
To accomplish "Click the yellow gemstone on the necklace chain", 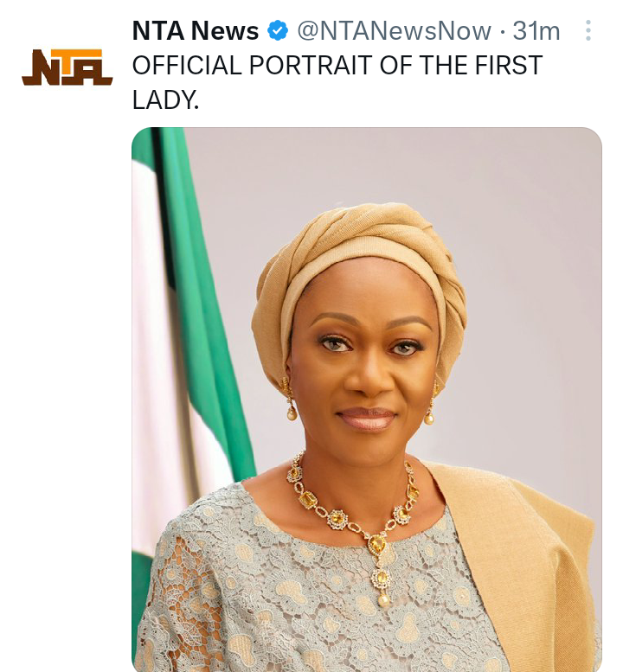I will click(x=309, y=499).
